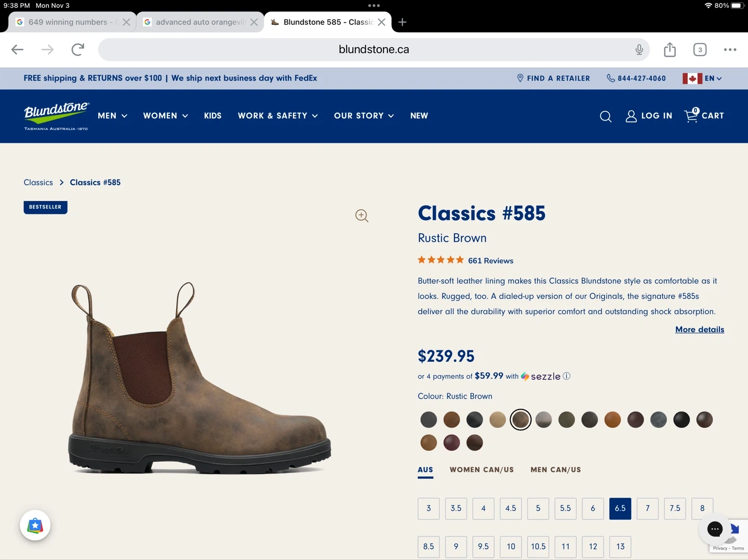Switch to WOMEN CAN/US size tab
This screenshot has width=748, height=560.
tap(482, 470)
